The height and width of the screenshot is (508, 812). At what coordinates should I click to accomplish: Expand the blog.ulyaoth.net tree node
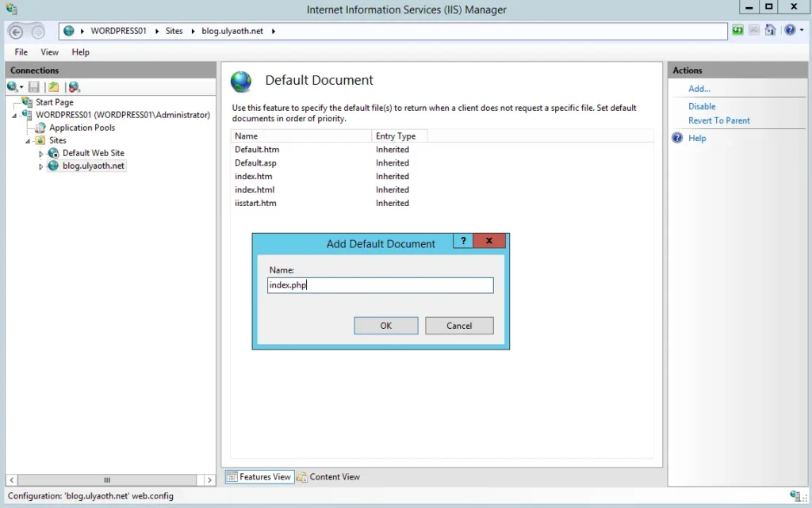pos(41,166)
